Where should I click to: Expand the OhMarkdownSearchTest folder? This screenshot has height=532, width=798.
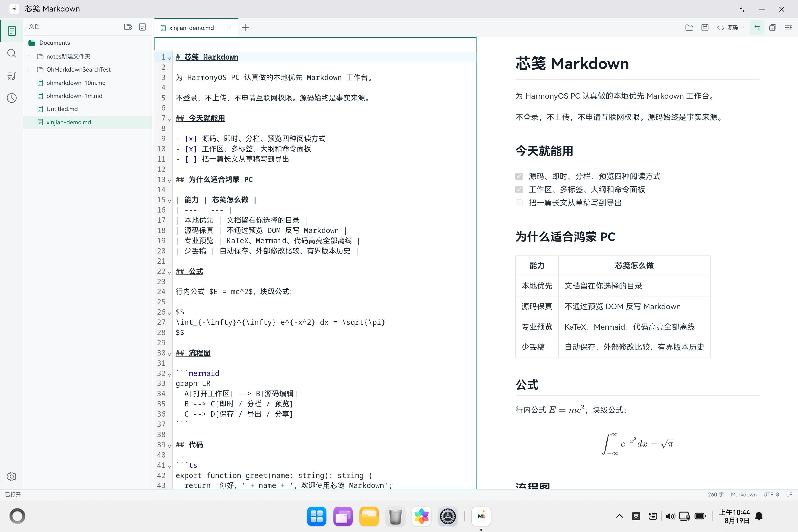28,70
